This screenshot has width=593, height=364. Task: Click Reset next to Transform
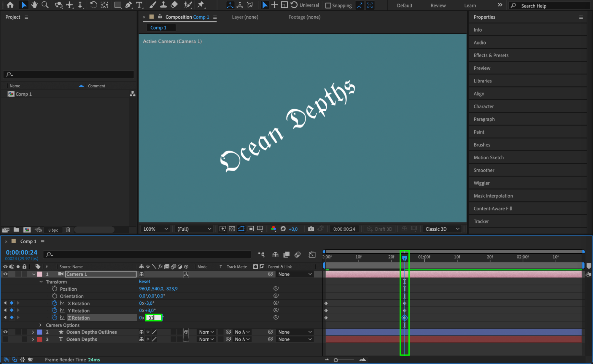coord(144,282)
